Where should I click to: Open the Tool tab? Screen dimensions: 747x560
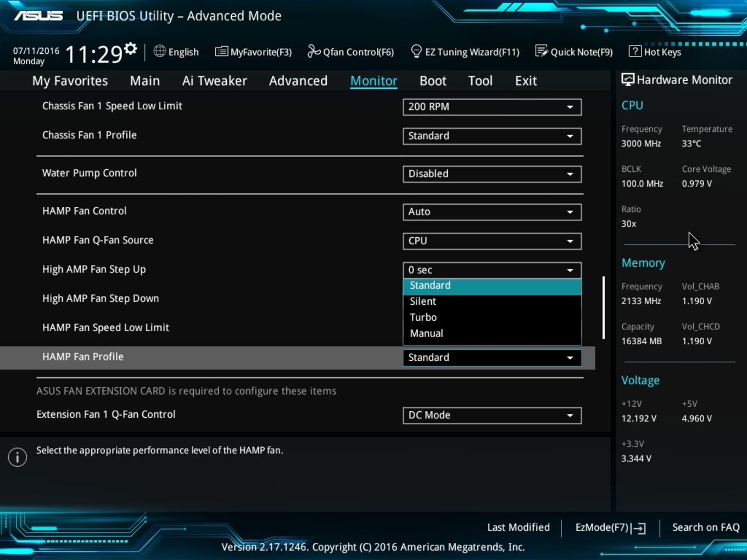[x=480, y=81]
